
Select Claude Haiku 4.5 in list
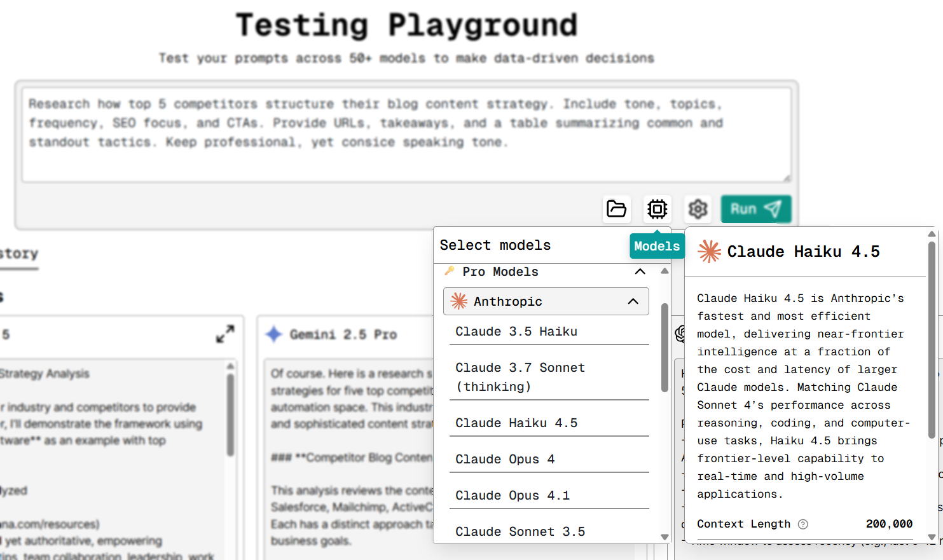(549, 423)
